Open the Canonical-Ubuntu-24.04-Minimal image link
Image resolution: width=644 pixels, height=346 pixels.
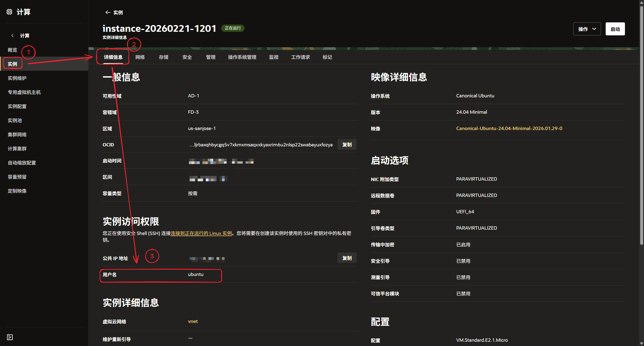pos(509,128)
